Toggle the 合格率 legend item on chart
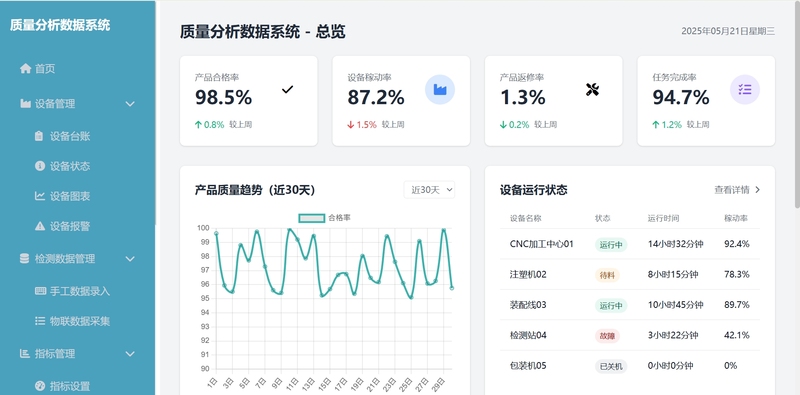This screenshot has height=395, width=800. coord(324,218)
